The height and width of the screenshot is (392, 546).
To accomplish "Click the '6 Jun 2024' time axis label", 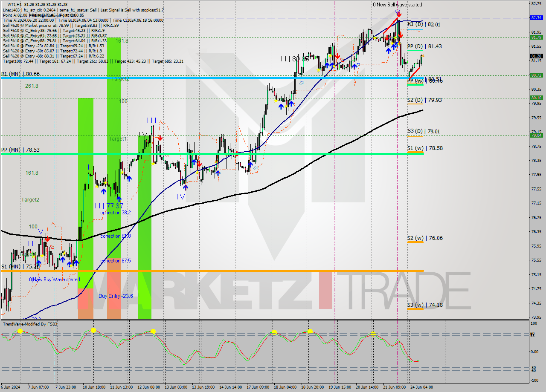I will 10,387.
